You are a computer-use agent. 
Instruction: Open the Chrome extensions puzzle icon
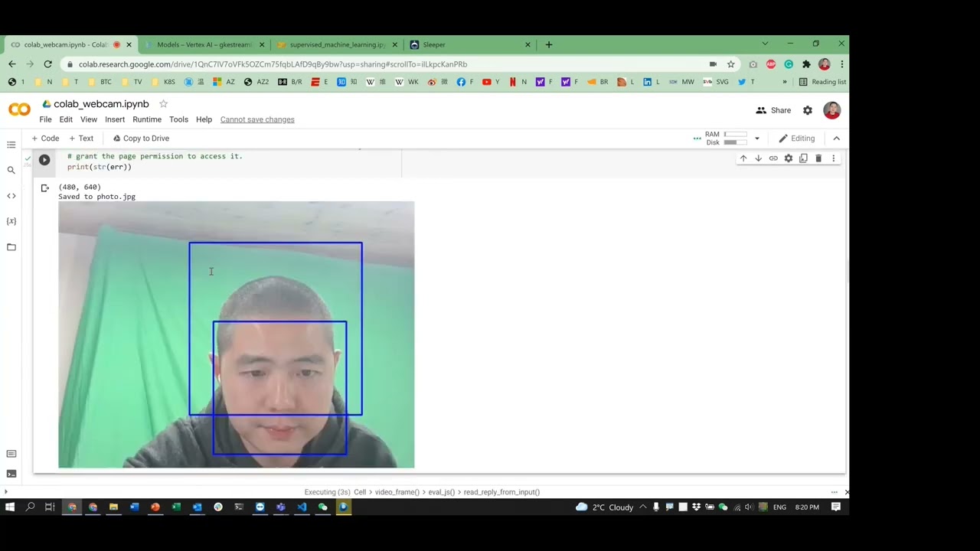tap(806, 64)
